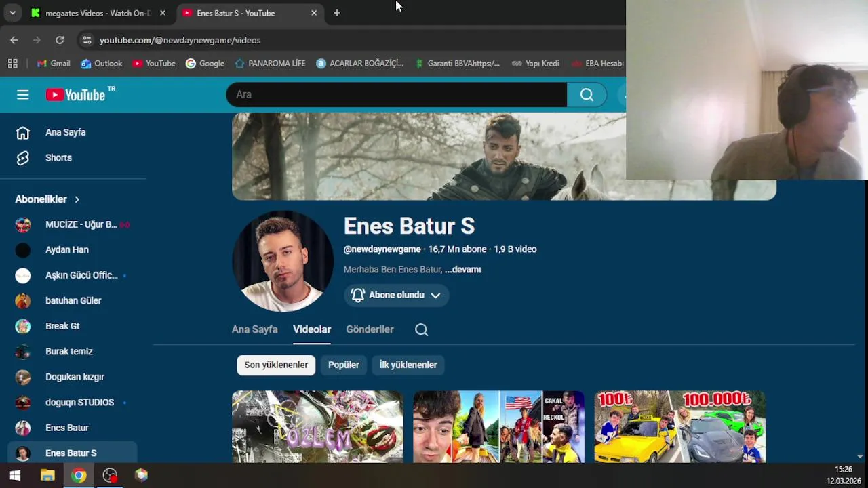
Task: Select the Popüler filter chip
Action: 344,365
